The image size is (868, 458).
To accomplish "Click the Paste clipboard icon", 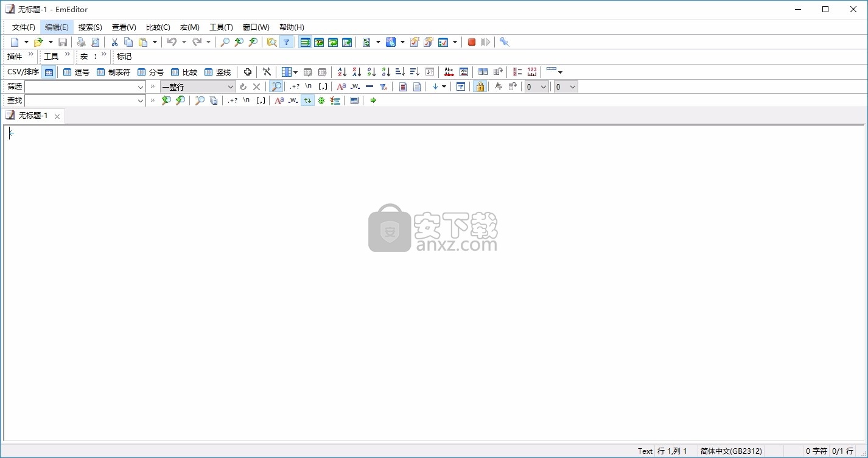I will (x=143, y=42).
